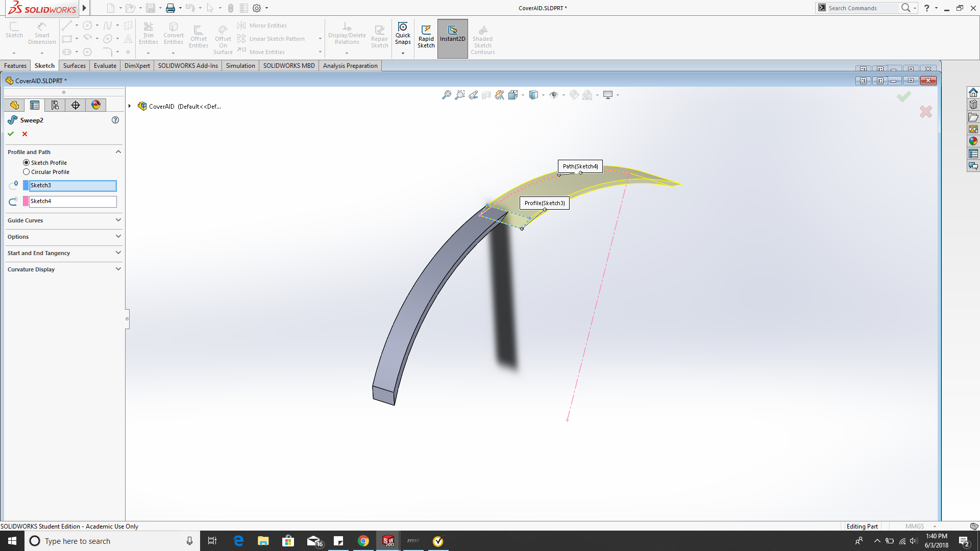Viewport: 980px width, 551px height.
Task: Open the ConfigurationManager tab
Action: coord(55,105)
